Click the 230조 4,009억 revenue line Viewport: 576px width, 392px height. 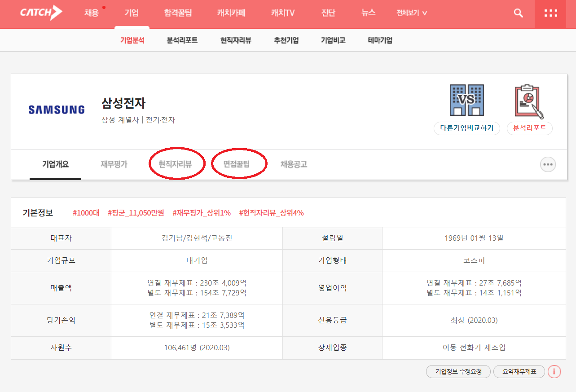click(x=197, y=283)
